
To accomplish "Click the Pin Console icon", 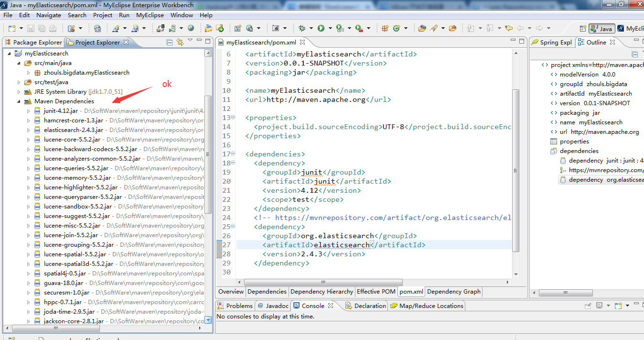I will 588,306.
